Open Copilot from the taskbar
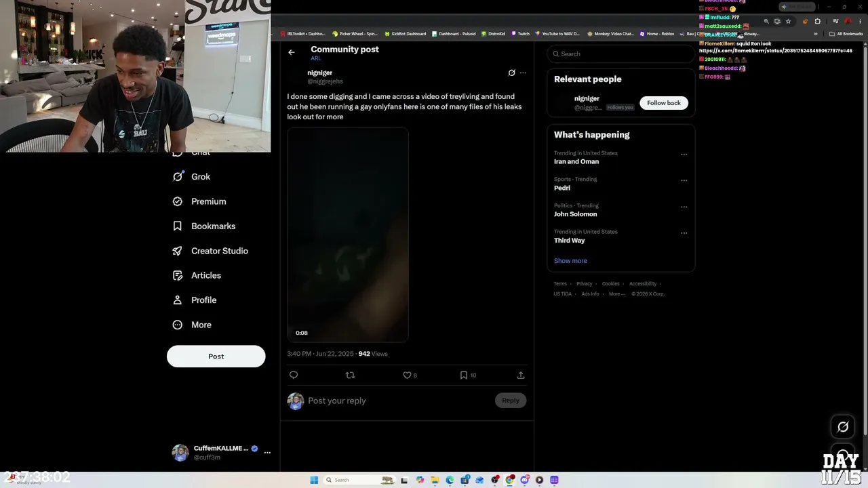868x488 pixels. point(420,480)
